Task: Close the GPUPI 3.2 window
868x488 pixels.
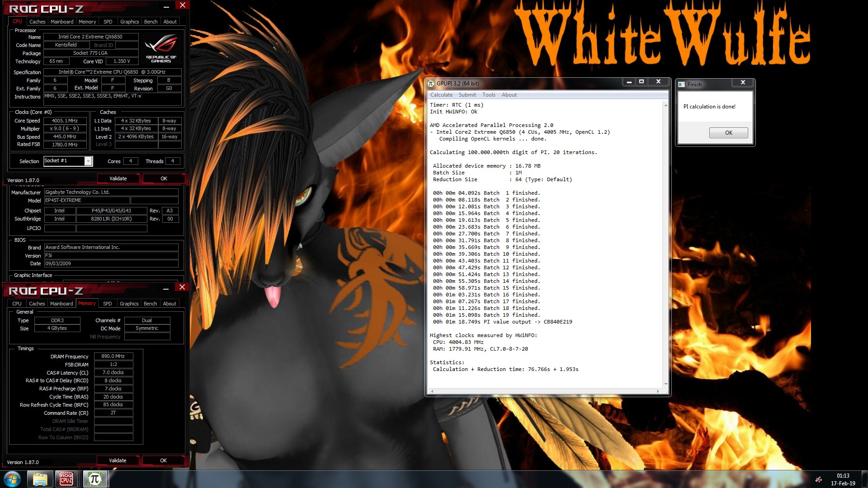Action: click(658, 82)
